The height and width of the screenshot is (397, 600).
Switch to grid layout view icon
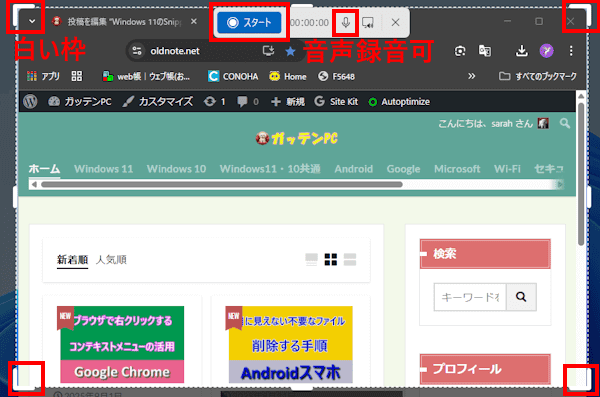[331, 260]
